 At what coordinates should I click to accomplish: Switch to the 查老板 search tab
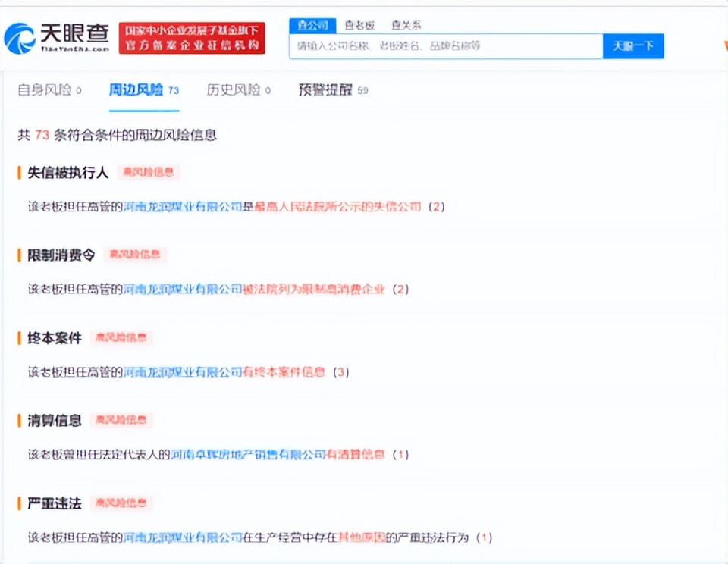click(358, 25)
